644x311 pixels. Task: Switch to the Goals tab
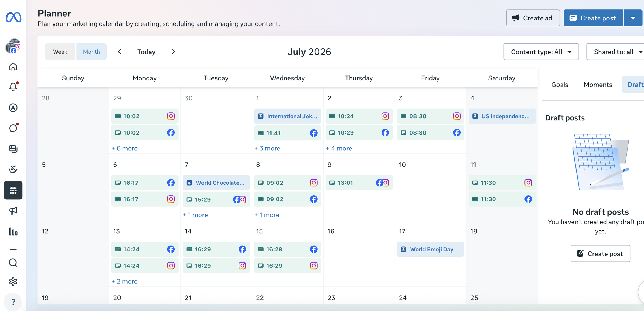[x=560, y=85]
